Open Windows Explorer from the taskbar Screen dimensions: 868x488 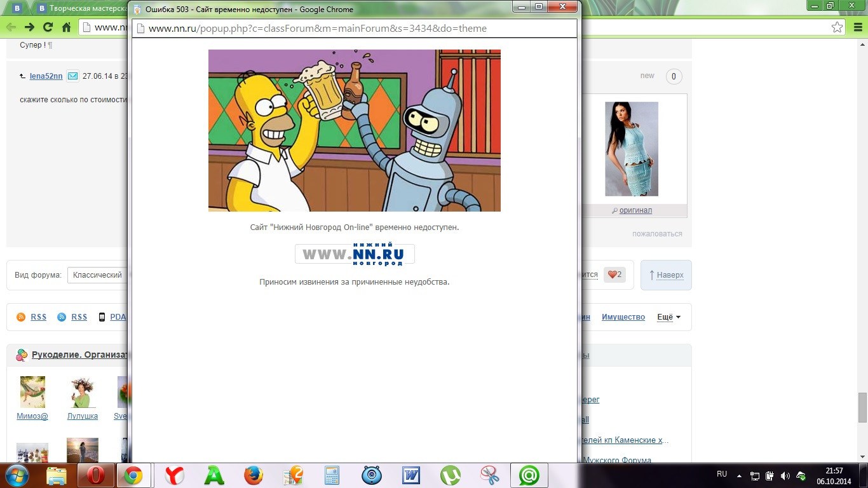tap(56, 475)
